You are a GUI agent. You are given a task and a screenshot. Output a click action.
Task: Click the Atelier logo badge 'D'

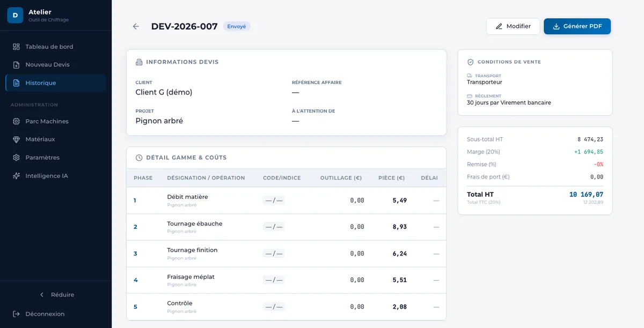click(x=15, y=16)
